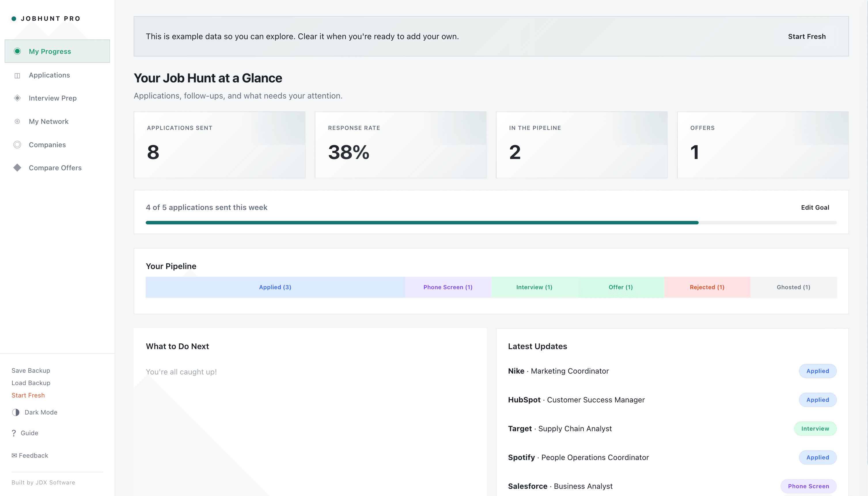
Task: Select the Applied pipeline segment
Action: 275,287
